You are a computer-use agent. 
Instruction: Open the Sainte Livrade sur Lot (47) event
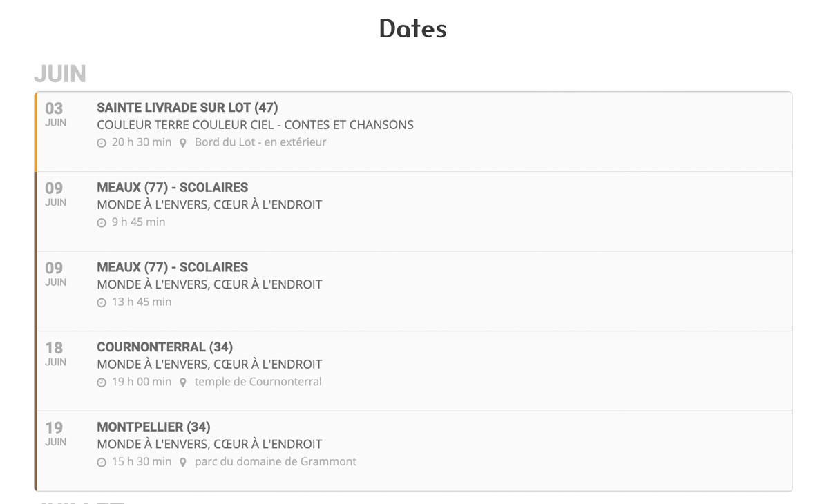point(187,108)
